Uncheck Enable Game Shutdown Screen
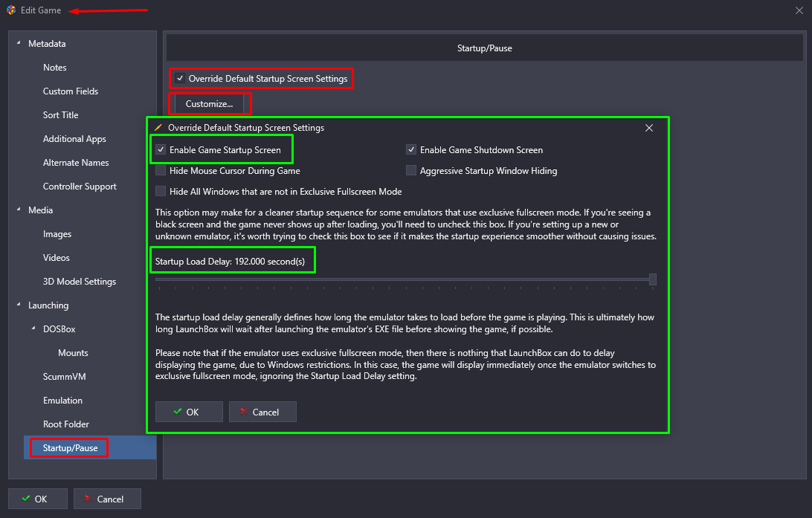Viewport: 812px width, 518px height. coord(411,150)
